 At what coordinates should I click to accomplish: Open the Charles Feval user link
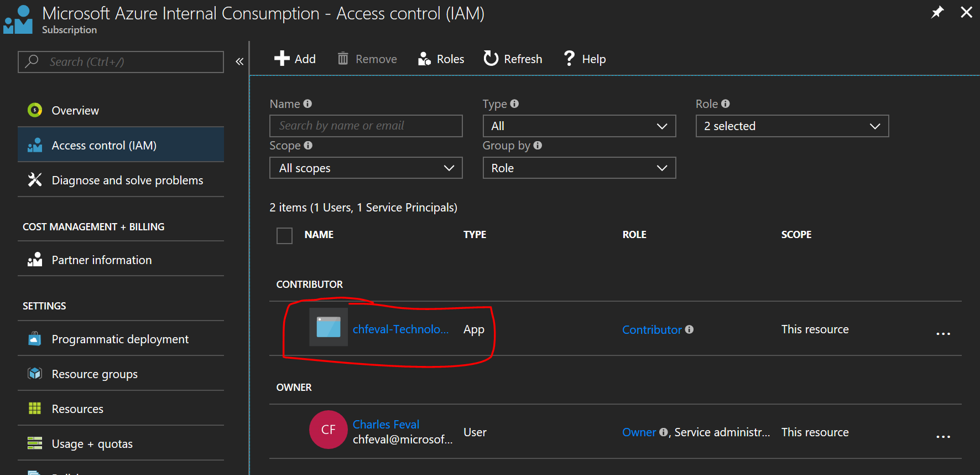pyautogui.click(x=386, y=425)
